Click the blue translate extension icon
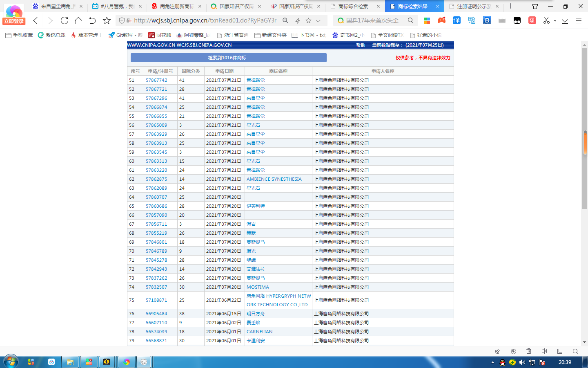Screen dimensions: 588x368 457,20
